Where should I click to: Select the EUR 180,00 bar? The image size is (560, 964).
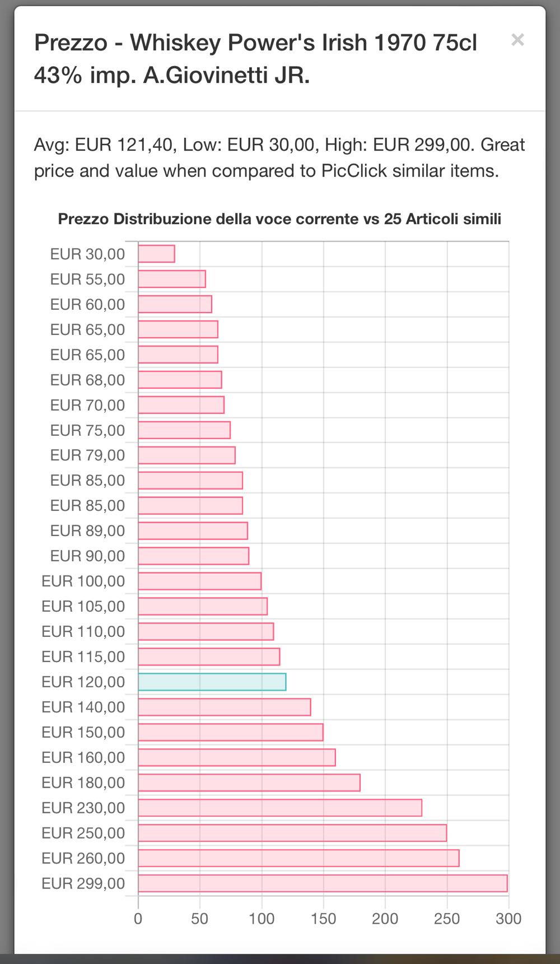(x=249, y=783)
